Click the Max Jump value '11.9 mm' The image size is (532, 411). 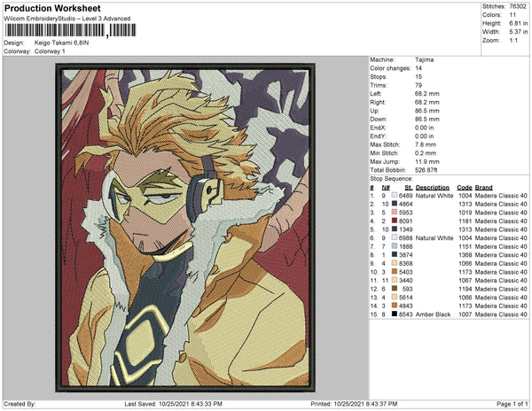coord(426,161)
